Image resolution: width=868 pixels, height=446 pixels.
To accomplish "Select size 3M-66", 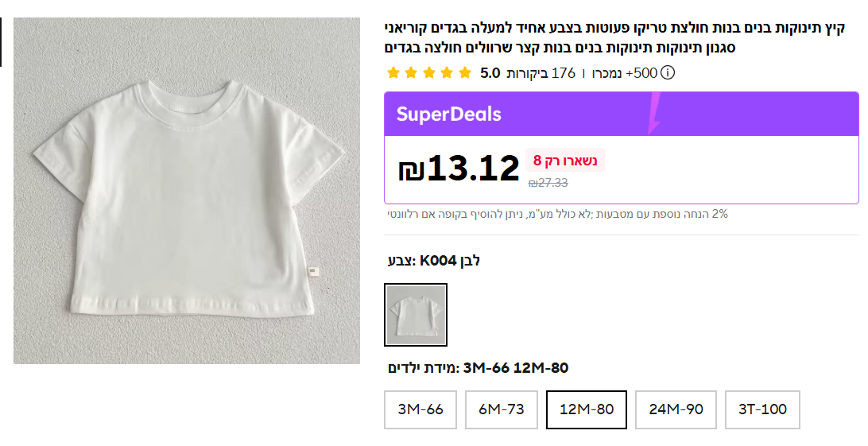I will click(x=420, y=409).
